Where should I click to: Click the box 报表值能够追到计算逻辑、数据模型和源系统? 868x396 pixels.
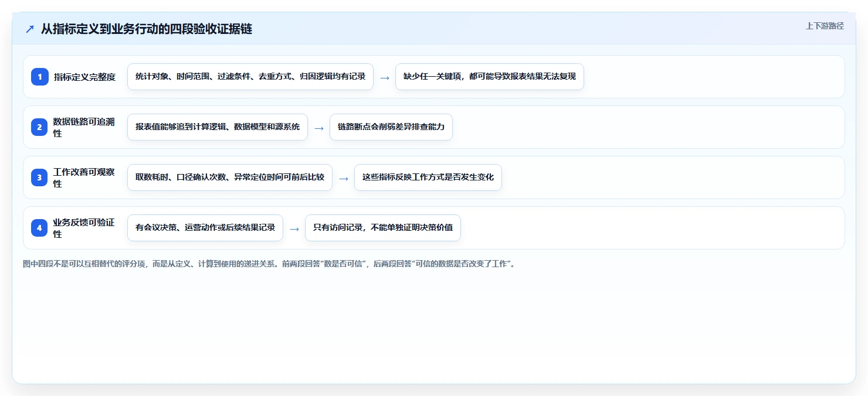click(218, 127)
